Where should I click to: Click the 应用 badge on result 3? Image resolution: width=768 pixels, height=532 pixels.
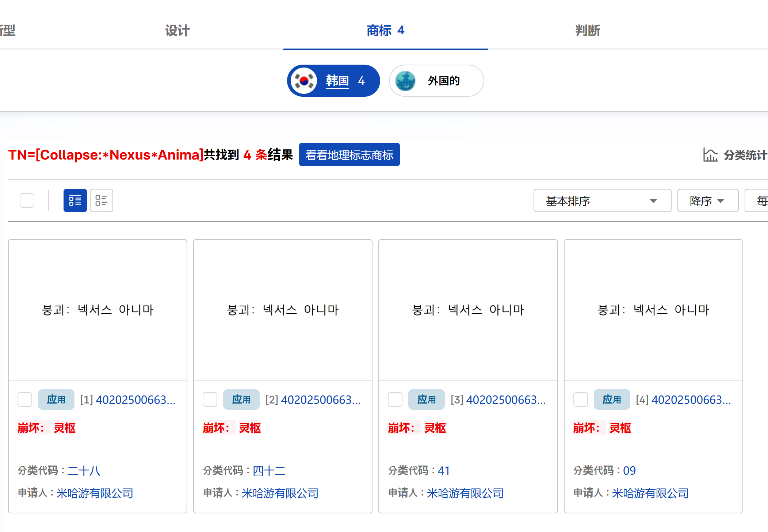[427, 399]
